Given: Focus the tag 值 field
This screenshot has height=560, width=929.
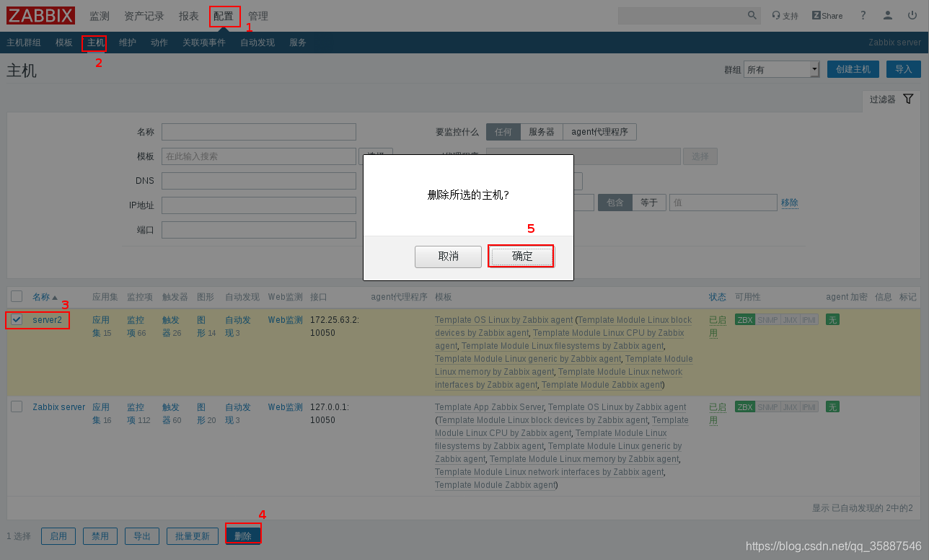Looking at the screenshot, I should (x=723, y=203).
